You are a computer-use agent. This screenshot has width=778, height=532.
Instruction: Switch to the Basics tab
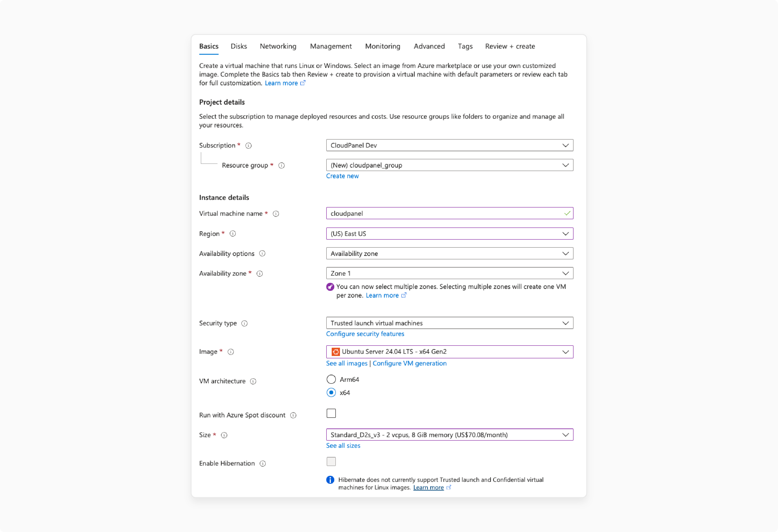[209, 46]
